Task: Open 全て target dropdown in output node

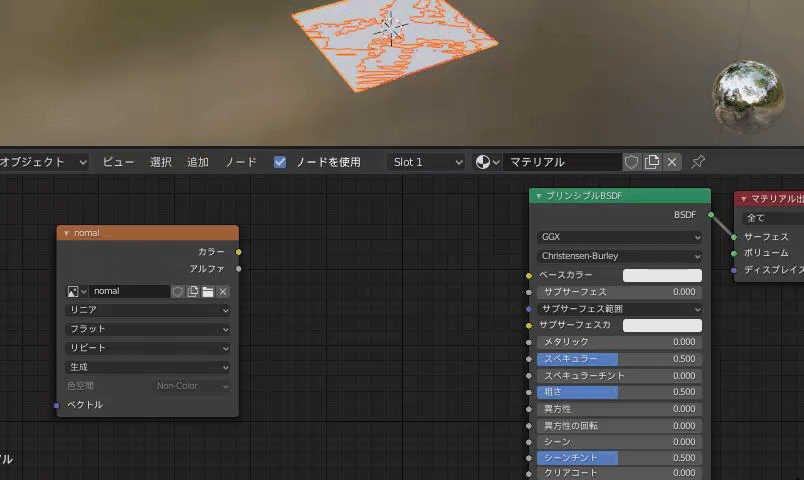Action: coord(773,218)
